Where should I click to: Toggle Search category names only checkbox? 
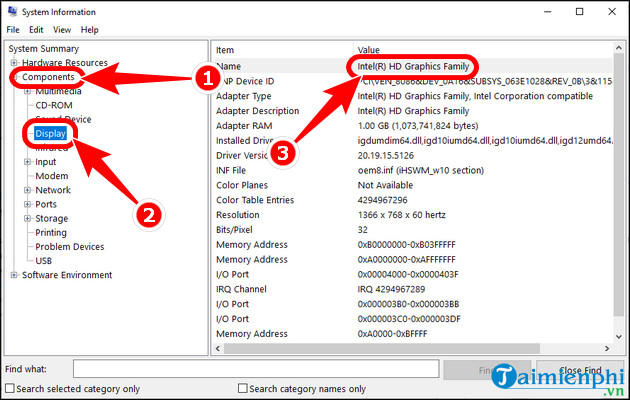(243, 389)
